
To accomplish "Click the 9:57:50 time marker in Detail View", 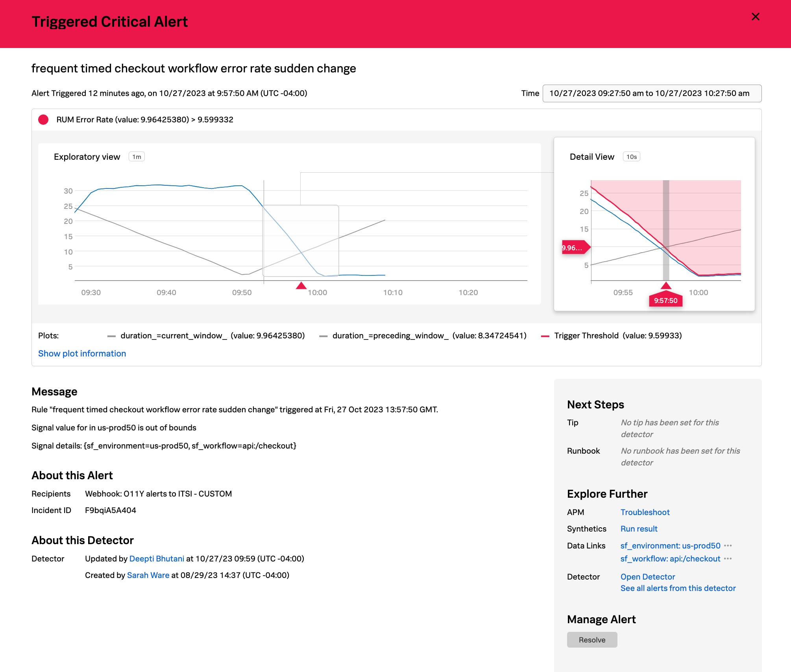I will pyautogui.click(x=665, y=301).
